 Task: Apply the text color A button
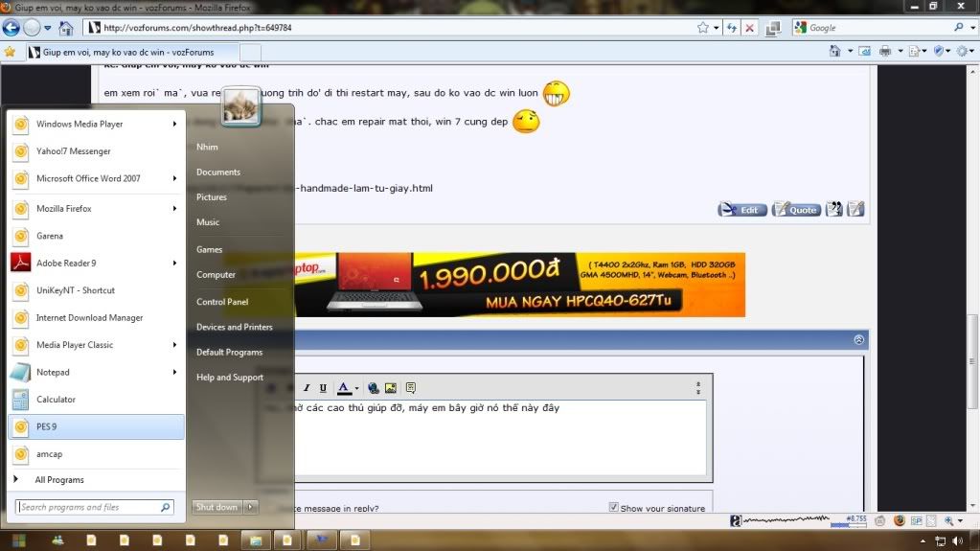pyautogui.click(x=344, y=388)
